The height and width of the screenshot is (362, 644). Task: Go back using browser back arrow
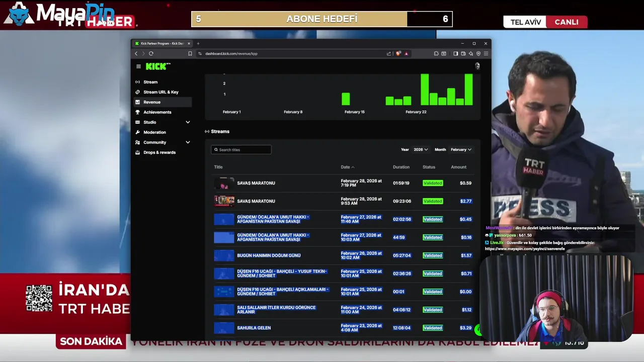[x=136, y=53]
